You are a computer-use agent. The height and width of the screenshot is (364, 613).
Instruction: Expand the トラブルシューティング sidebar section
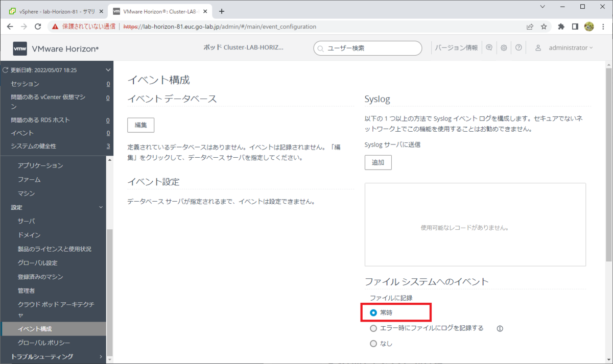tap(101, 356)
